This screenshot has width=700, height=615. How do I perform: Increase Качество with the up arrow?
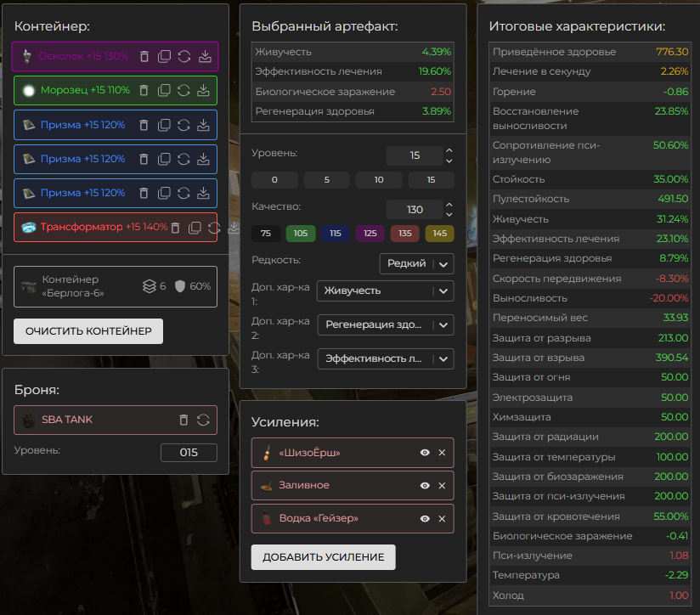tap(449, 205)
